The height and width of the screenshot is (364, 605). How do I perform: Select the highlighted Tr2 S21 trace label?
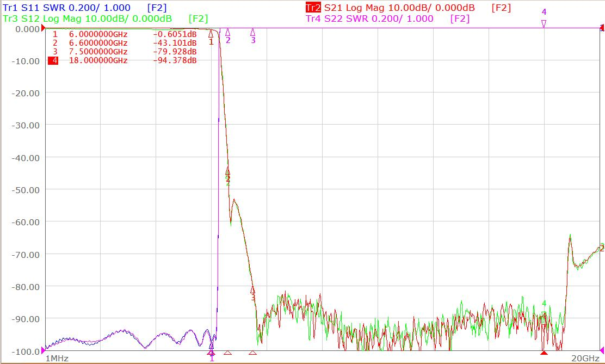[408, 8]
